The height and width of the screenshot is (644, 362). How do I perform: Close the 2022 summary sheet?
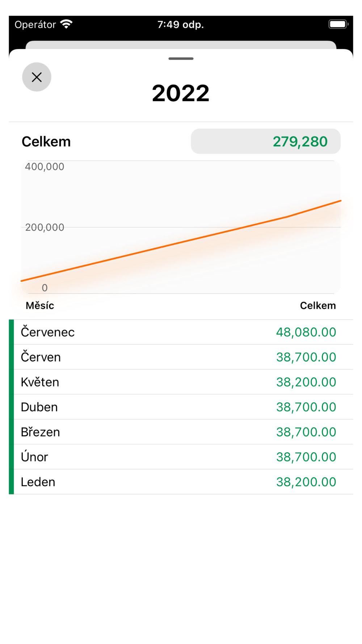coord(37,77)
